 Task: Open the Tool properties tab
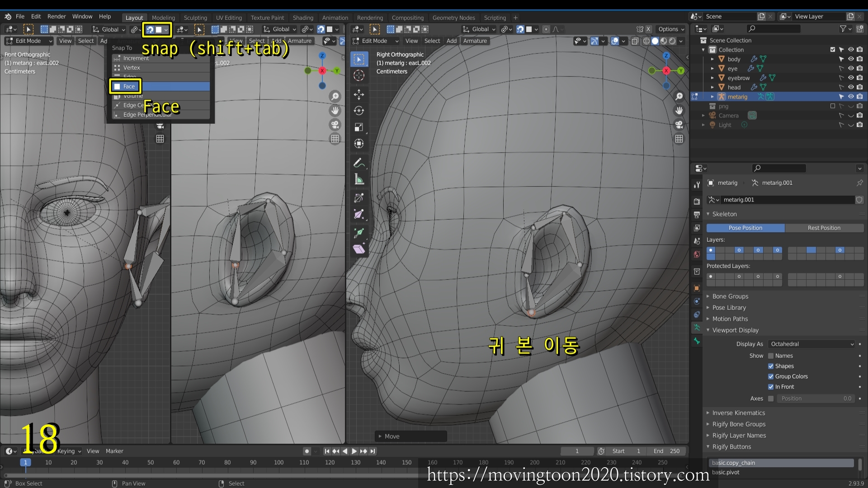tap(697, 184)
